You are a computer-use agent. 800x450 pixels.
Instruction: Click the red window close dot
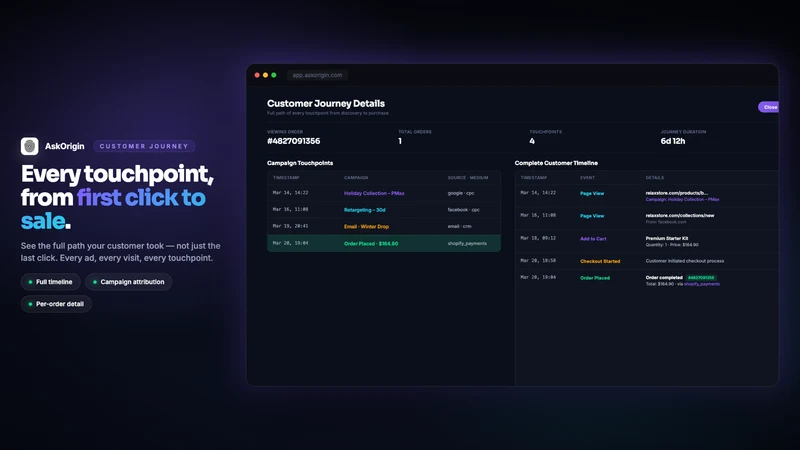[x=257, y=75]
